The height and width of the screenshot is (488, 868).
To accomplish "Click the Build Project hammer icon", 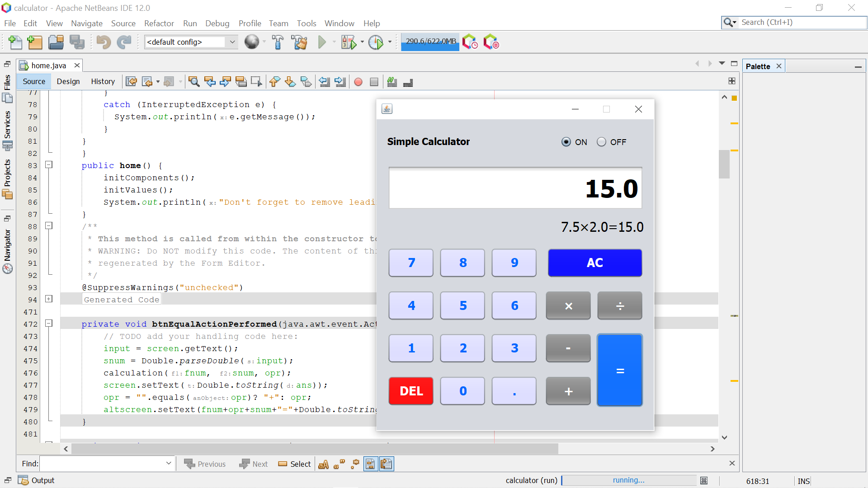I will coord(278,42).
